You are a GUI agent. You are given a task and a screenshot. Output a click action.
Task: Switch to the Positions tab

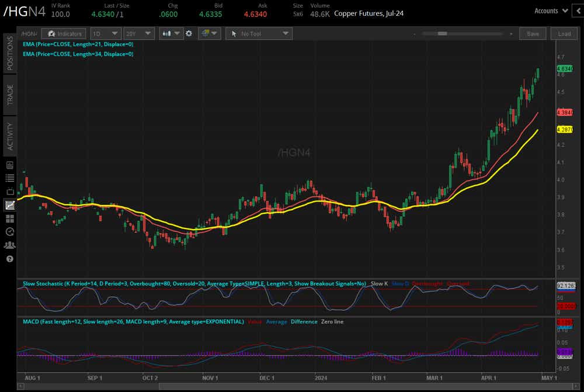[x=9, y=53]
